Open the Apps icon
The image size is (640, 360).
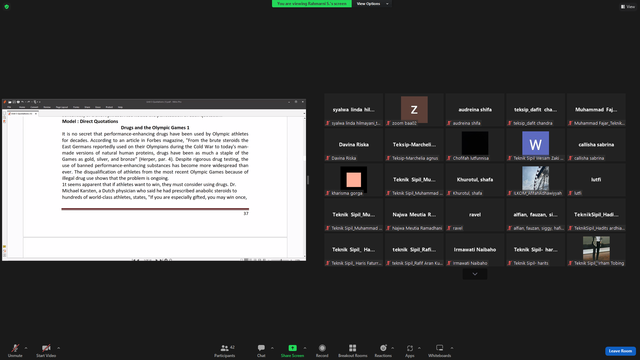coord(409,348)
